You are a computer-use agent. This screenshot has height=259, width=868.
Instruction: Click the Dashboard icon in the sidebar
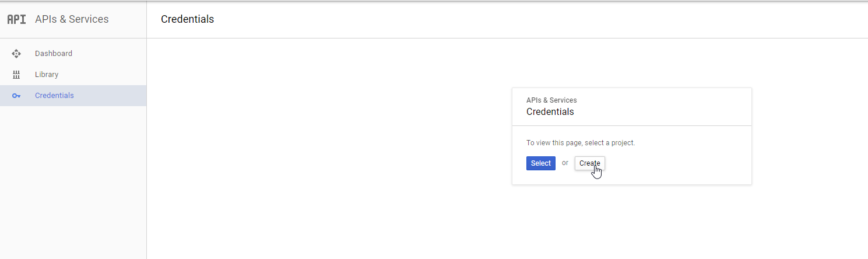coord(16,54)
